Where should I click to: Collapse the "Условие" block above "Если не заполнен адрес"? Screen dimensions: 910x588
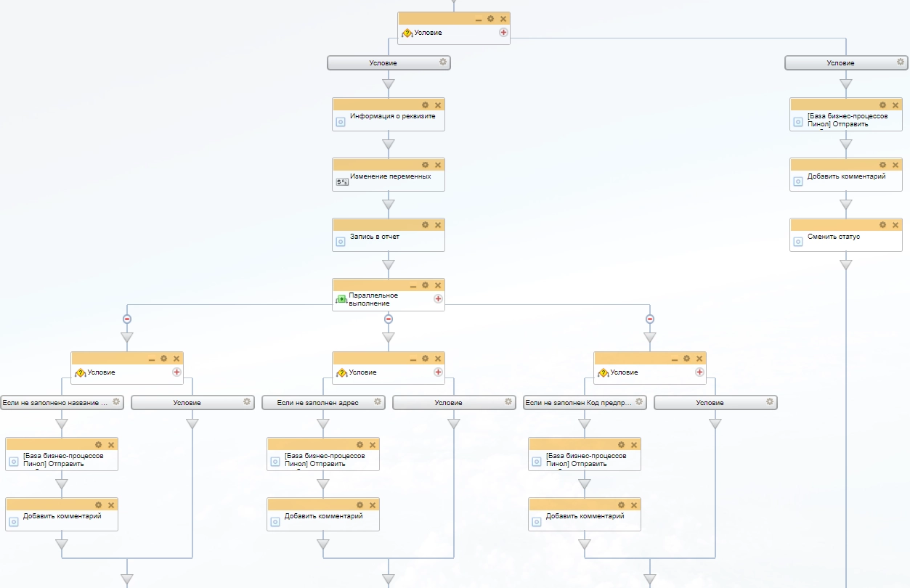413,359
